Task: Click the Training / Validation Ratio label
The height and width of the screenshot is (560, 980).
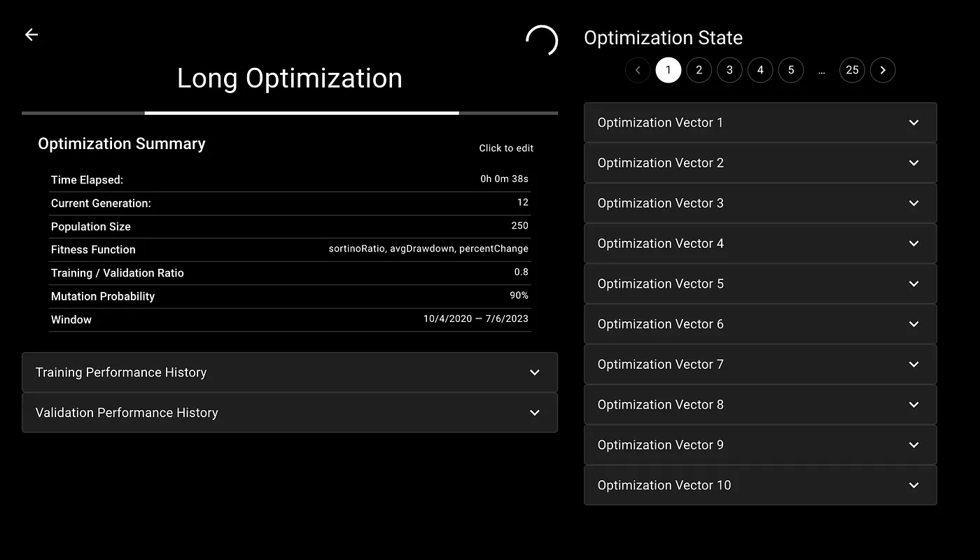Action: coord(117,273)
